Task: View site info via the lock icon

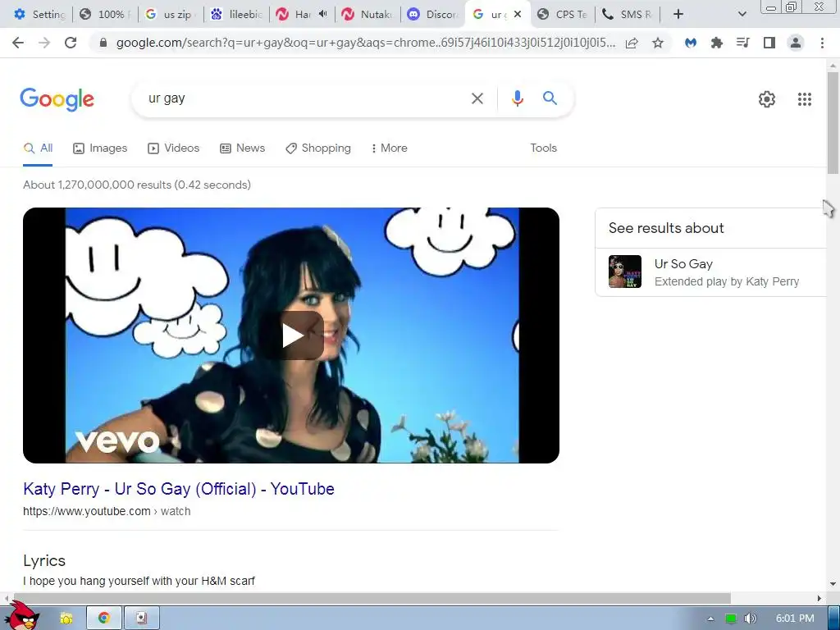Action: (104, 43)
